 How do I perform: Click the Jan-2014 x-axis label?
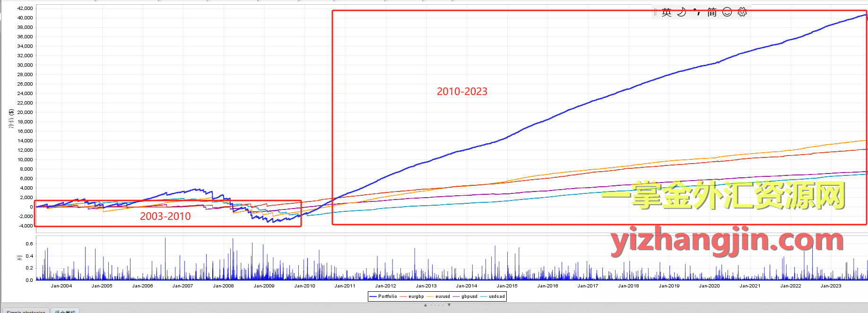point(466,286)
